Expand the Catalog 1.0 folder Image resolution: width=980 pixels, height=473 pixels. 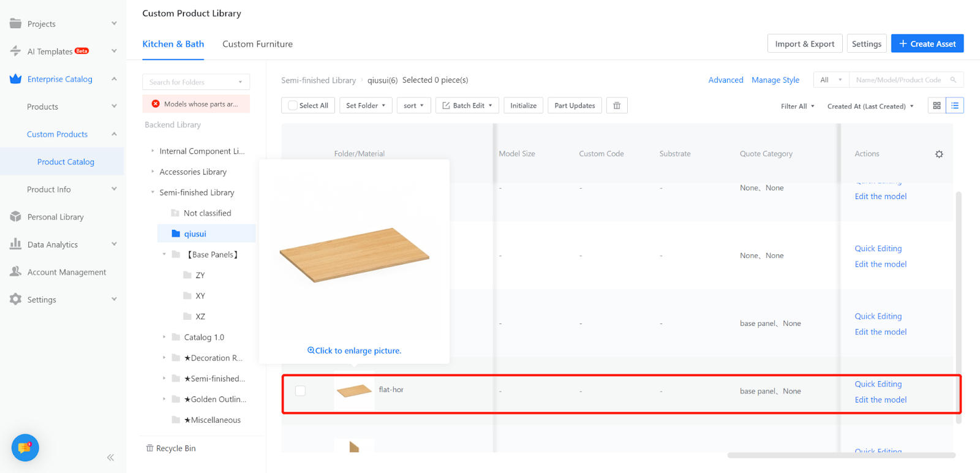164,337
